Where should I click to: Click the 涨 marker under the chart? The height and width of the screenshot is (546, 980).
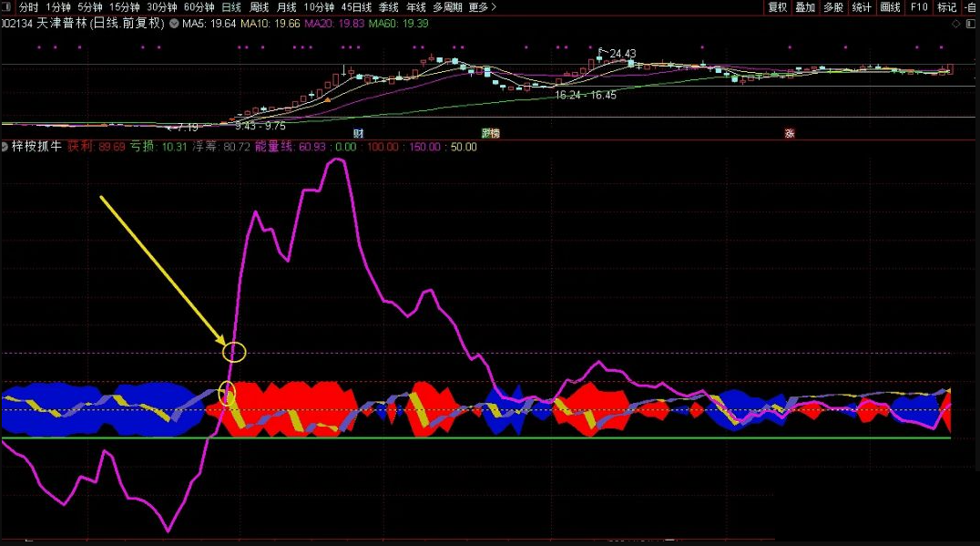[790, 133]
